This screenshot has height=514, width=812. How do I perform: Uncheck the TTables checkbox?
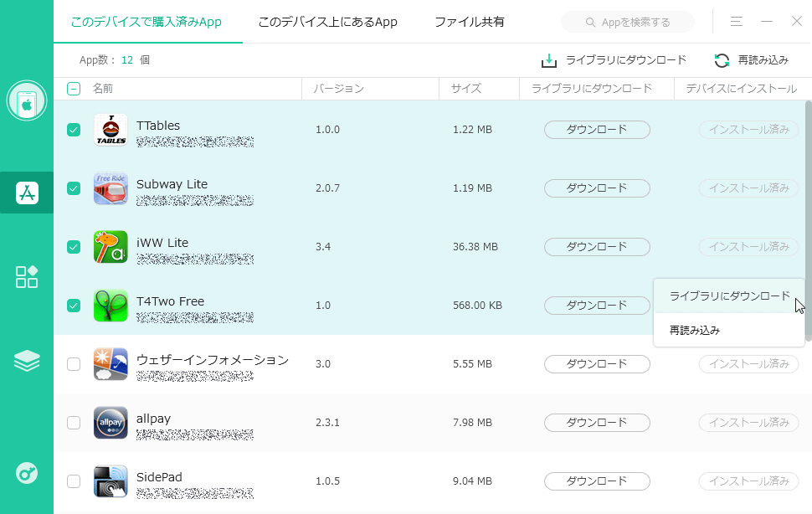click(74, 130)
